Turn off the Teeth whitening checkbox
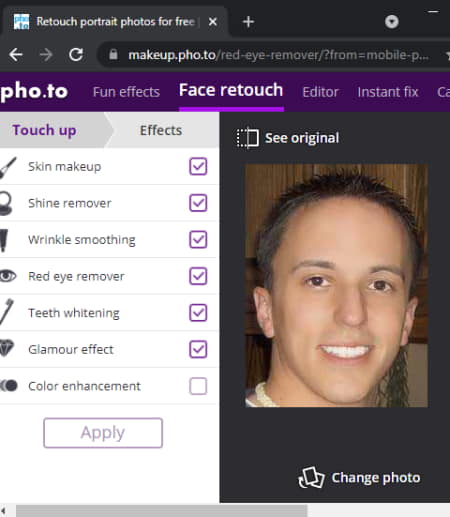 (x=198, y=313)
